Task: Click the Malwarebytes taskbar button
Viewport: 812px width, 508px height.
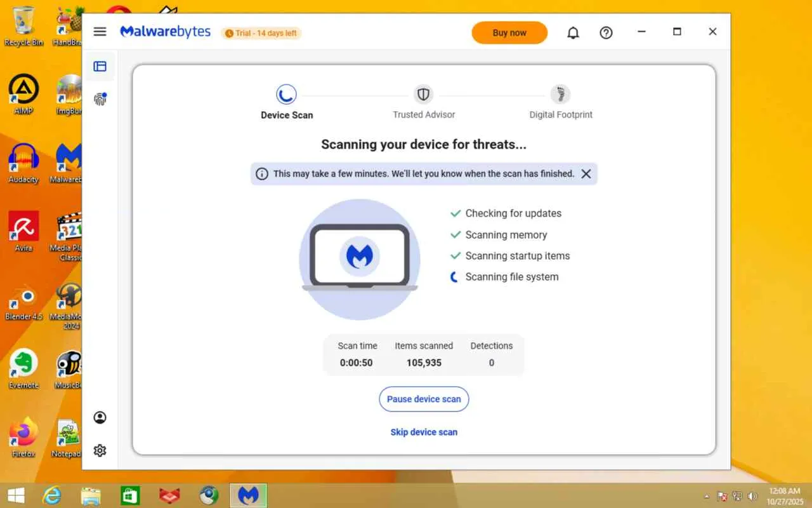Action: (248, 495)
